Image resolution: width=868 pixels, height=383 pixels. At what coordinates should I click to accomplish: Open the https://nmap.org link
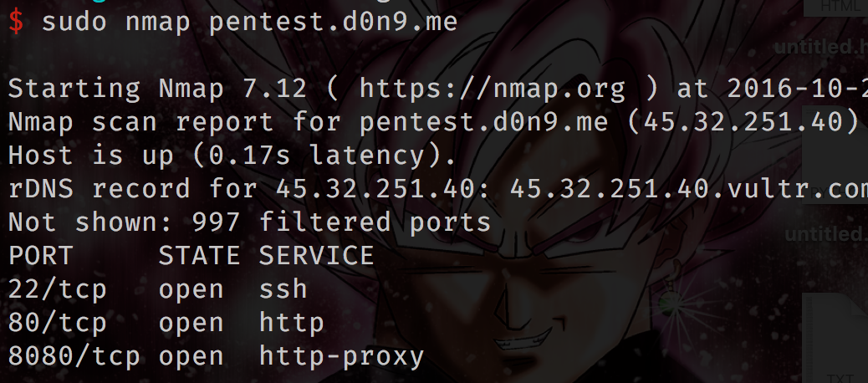pyautogui.click(x=493, y=88)
